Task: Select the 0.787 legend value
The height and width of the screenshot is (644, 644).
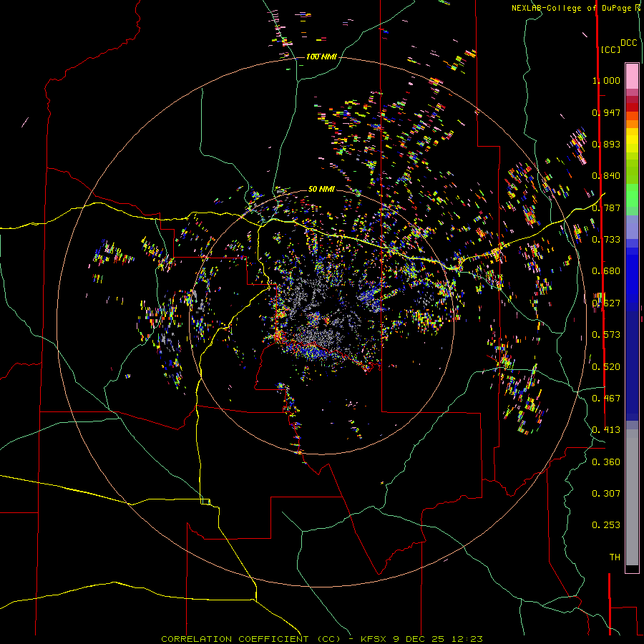Action: tap(606, 208)
